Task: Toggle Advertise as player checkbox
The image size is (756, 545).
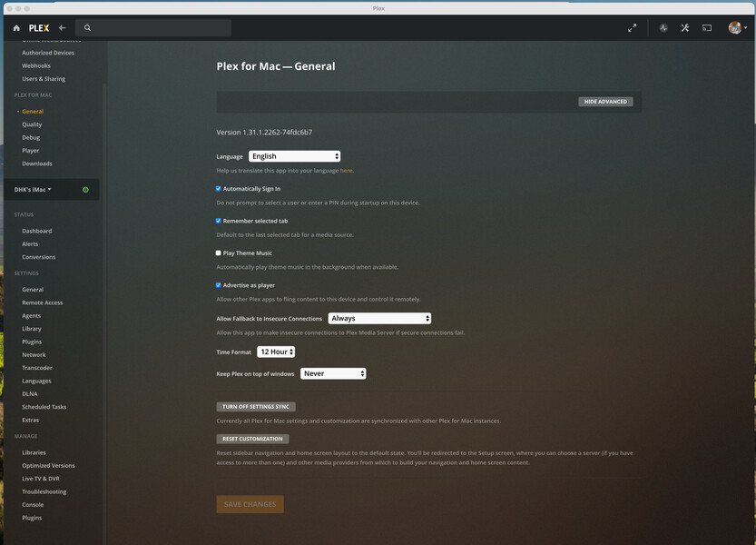Action: (219, 285)
